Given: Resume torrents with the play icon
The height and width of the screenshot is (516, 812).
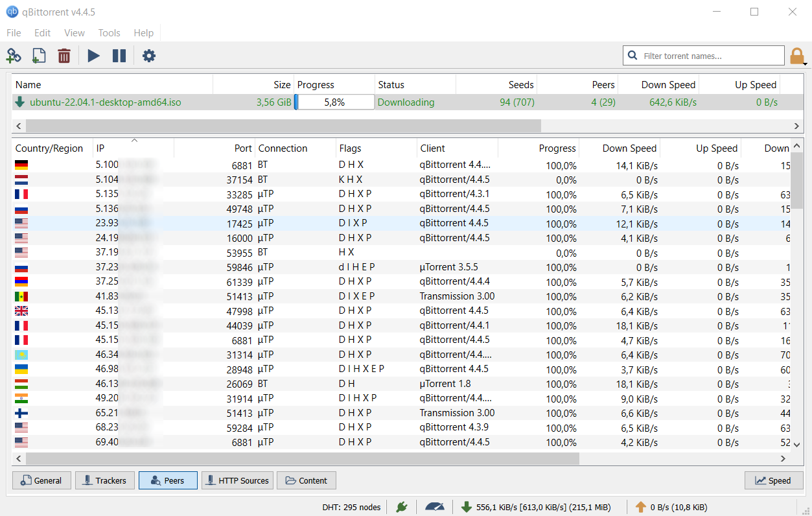Looking at the screenshot, I should [94, 56].
